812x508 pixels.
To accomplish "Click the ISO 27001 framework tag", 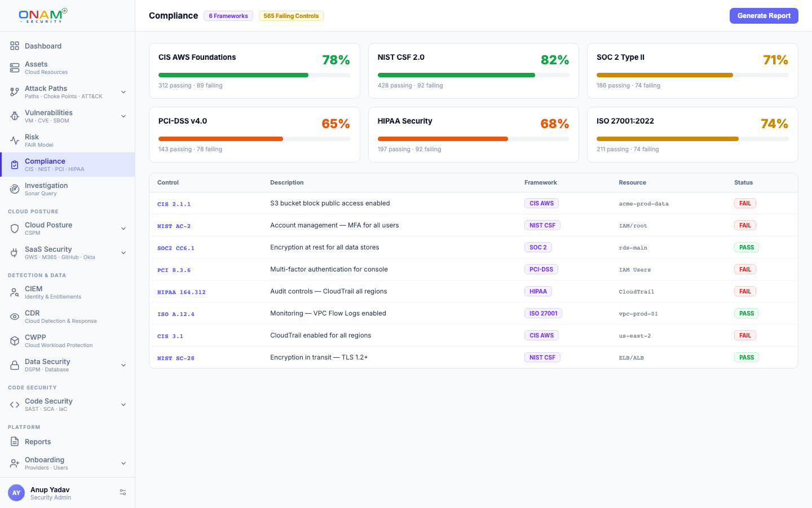I will [543, 313].
